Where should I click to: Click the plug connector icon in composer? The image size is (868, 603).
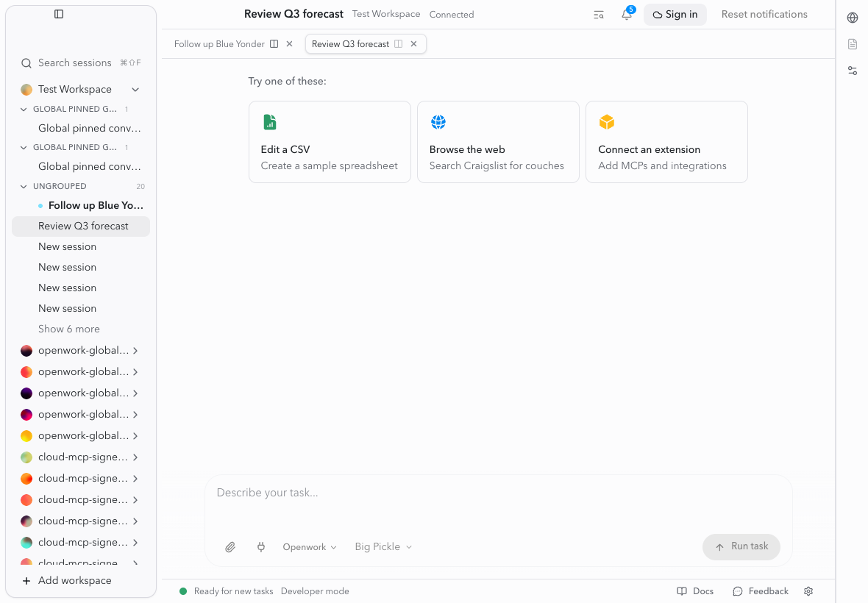pyautogui.click(x=260, y=547)
